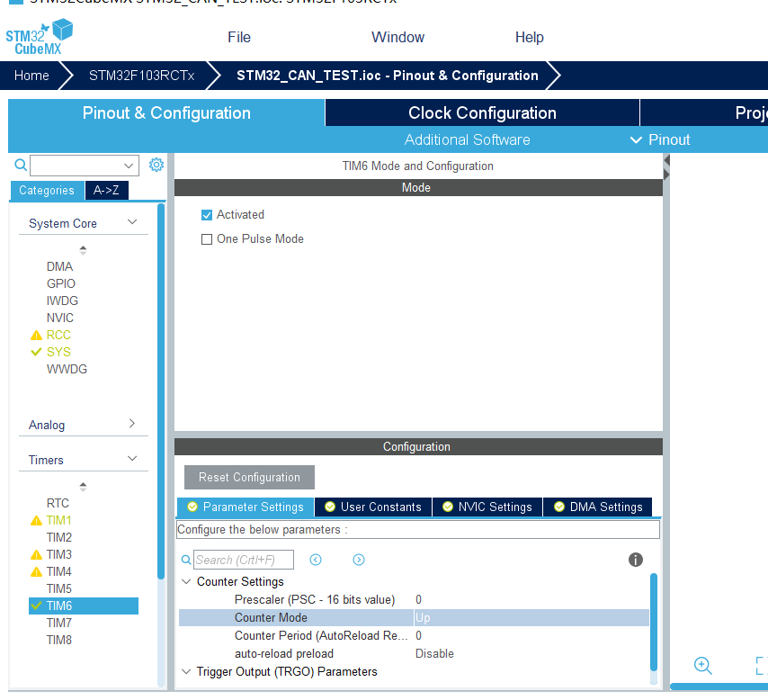Click the SYS green checkmark icon
The width and height of the screenshot is (768, 700).
[x=36, y=352]
